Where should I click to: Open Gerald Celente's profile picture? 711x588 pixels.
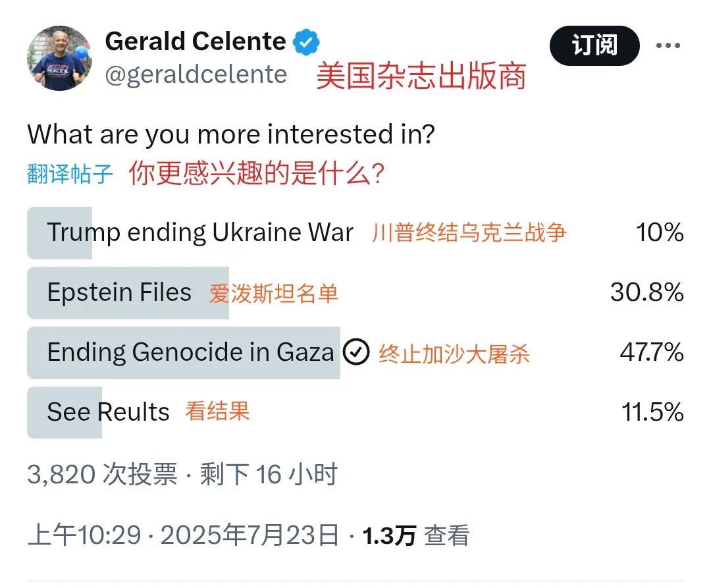point(59,58)
